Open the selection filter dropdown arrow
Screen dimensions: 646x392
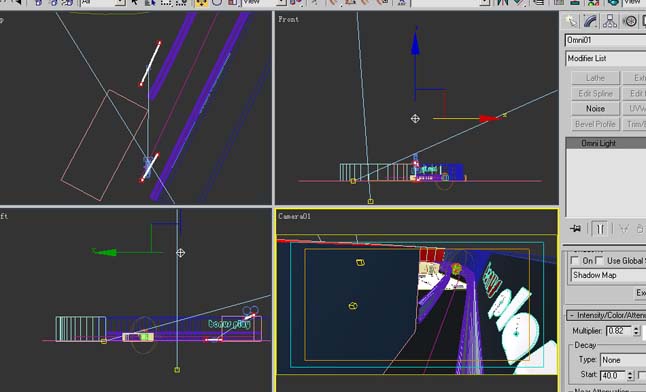click(120, 3)
